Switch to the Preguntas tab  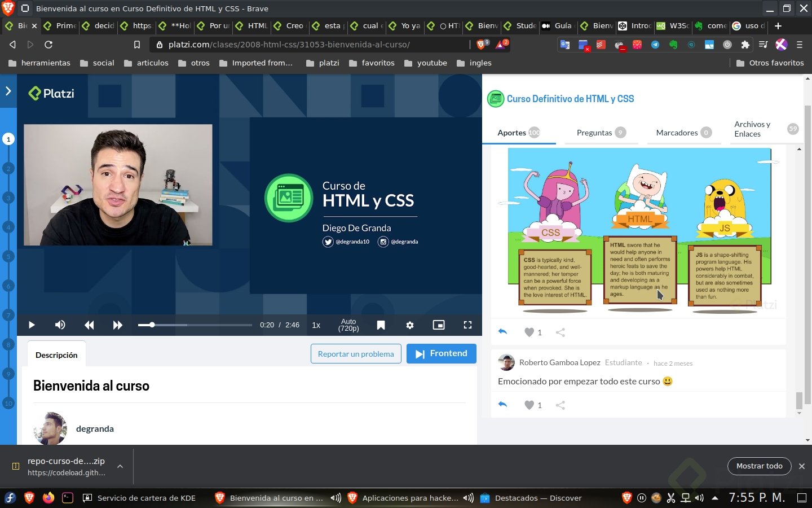coord(601,133)
